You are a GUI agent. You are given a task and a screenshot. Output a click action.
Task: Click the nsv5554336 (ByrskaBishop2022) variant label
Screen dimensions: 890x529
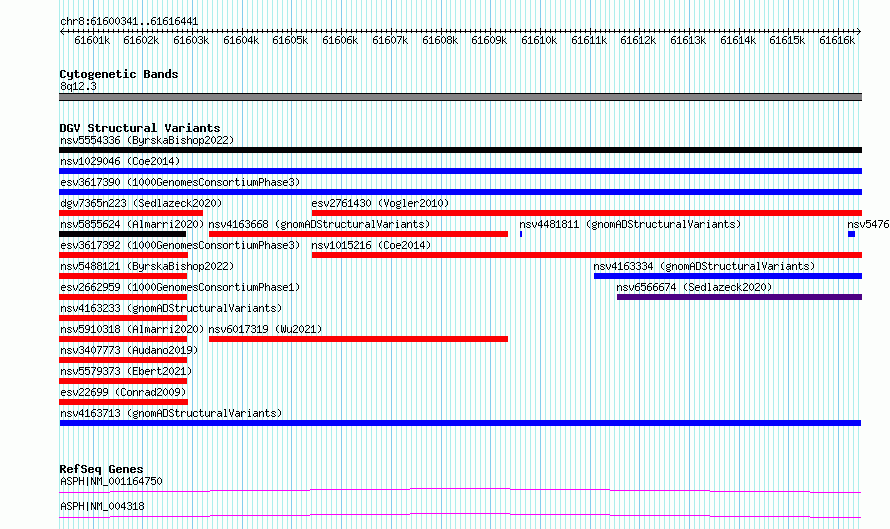pyautogui.click(x=147, y=140)
